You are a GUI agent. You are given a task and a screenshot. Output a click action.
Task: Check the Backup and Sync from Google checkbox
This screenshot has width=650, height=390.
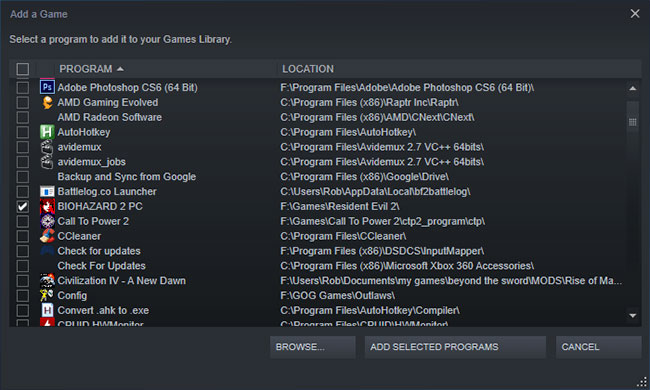click(23, 177)
